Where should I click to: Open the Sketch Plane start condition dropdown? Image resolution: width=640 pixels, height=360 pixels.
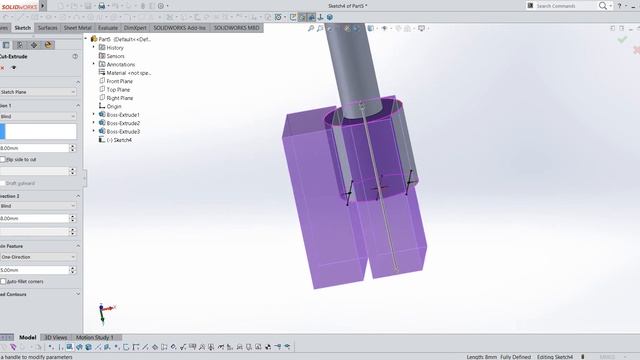click(x=38, y=92)
